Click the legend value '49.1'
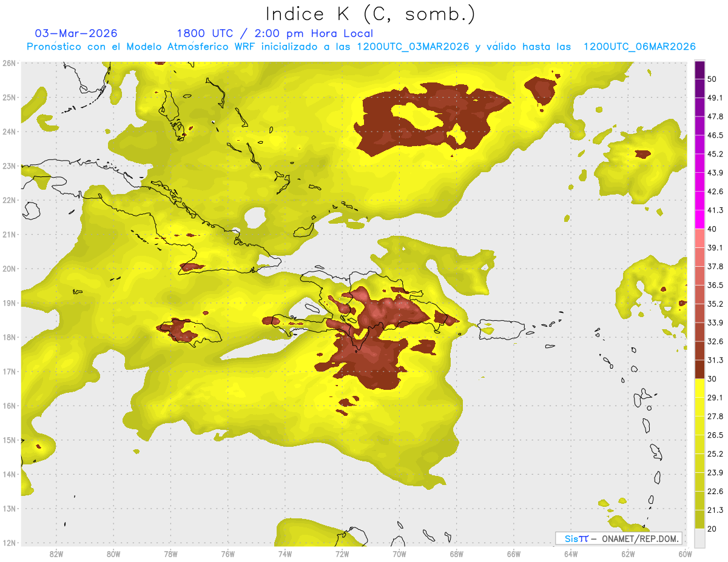728x562 pixels. (715, 98)
